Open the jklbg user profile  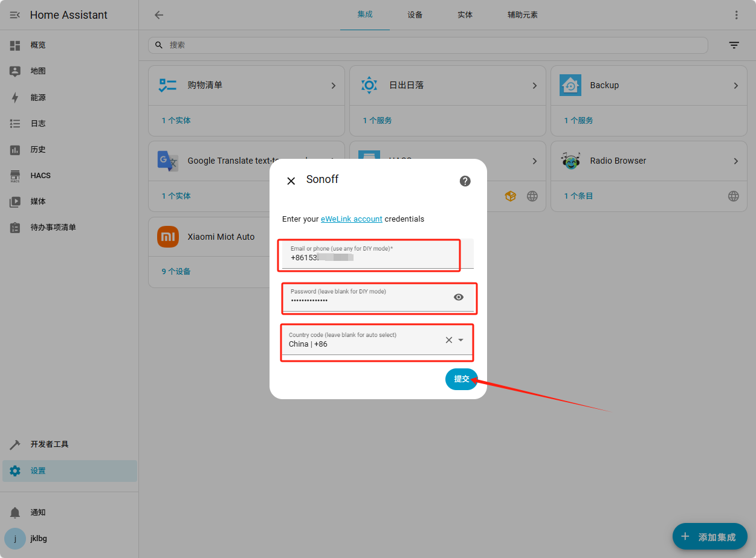[x=69, y=539]
